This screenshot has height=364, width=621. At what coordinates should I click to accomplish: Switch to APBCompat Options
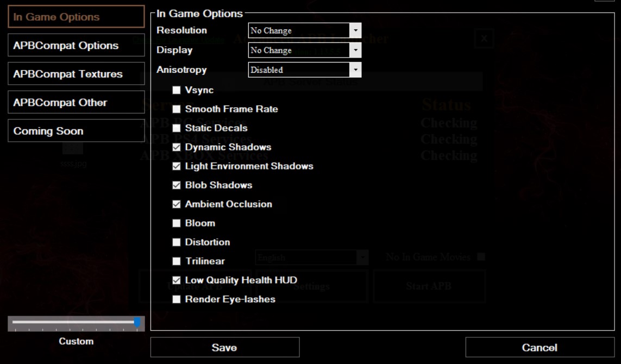pos(76,45)
